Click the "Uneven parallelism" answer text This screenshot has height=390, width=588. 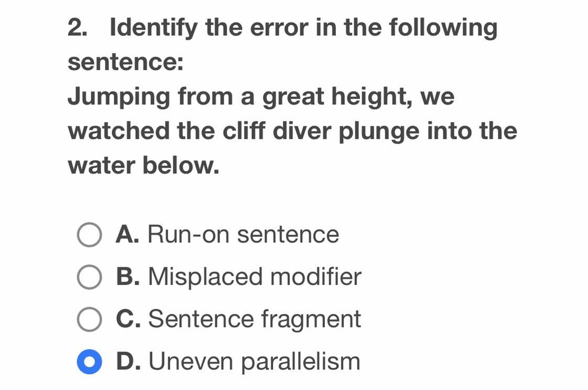[254, 362]
